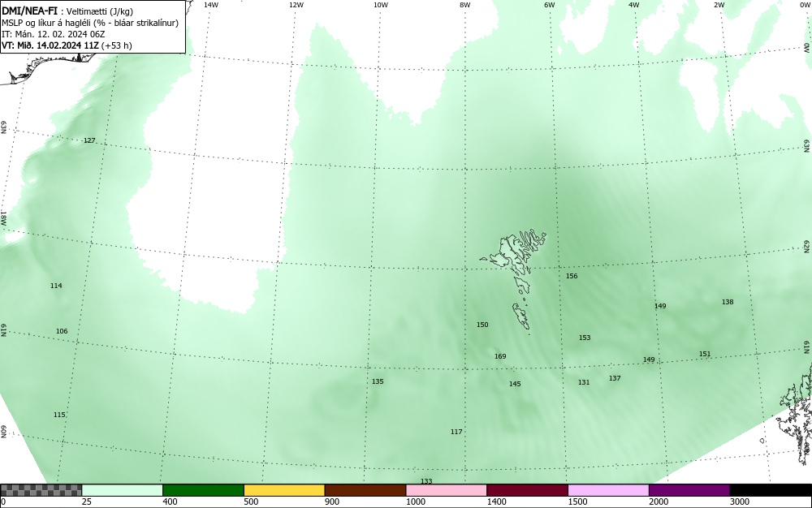The width and height of the screenshot is (812, 508).
Task: Click the 14W longitude label
Action: tap(210, 5)
